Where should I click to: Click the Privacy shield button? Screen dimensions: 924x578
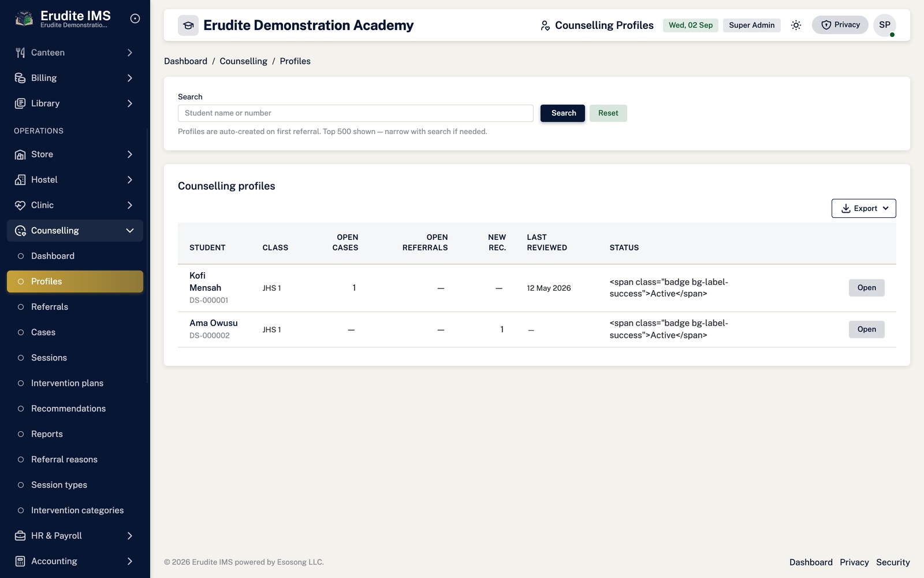coord(840,25)
